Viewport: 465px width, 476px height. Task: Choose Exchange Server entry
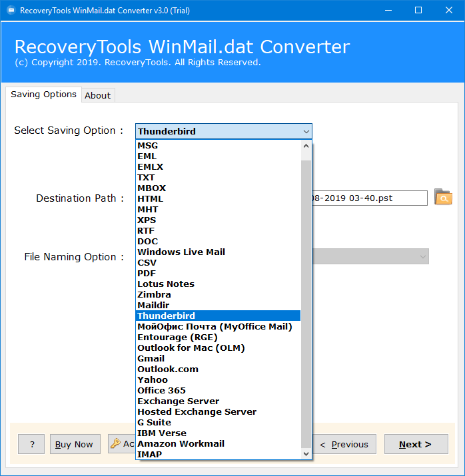(x=218, y=401)
